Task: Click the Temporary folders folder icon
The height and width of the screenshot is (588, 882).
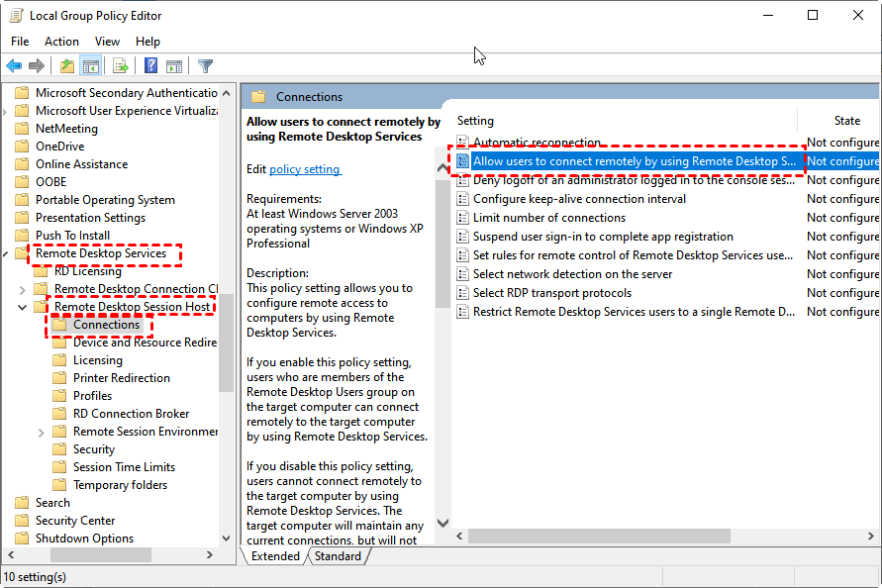Action: point(59,485)
